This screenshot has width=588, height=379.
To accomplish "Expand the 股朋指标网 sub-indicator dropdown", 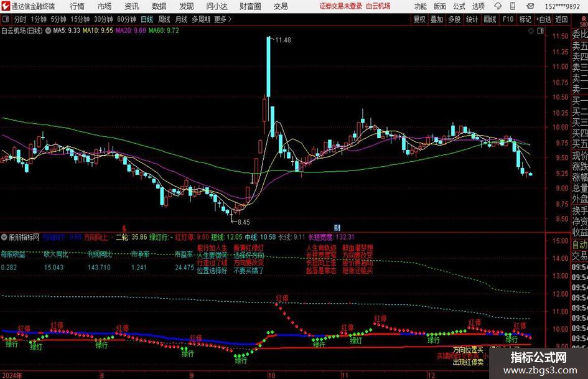I will (4, 237).
